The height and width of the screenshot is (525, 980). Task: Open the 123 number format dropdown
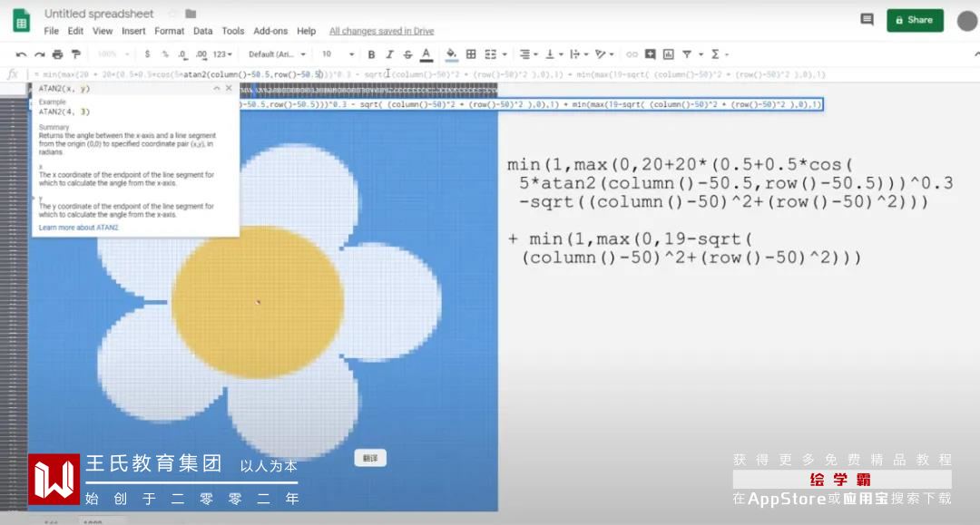[x=222, y=55]
